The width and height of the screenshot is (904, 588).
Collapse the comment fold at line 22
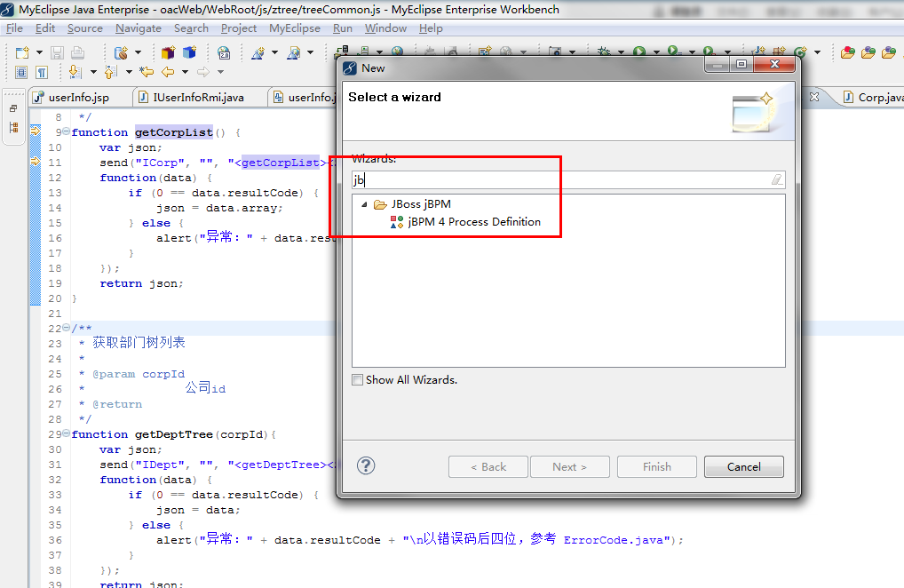click(67, 328)
